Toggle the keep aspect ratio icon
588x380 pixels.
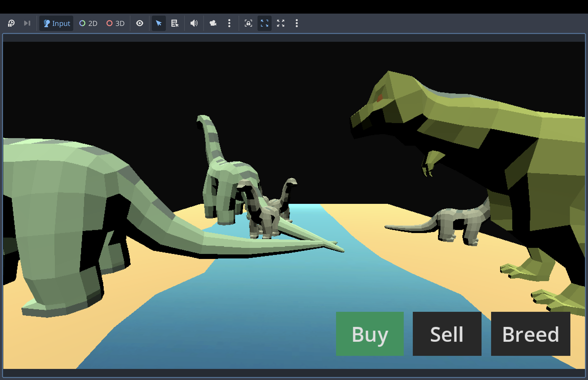click(264, 23)
